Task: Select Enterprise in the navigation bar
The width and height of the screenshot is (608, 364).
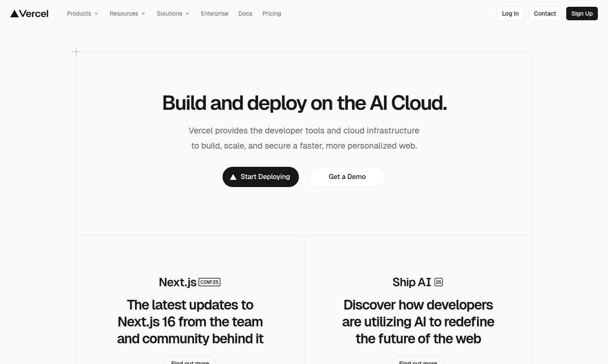Action: [x=214, y=14]
